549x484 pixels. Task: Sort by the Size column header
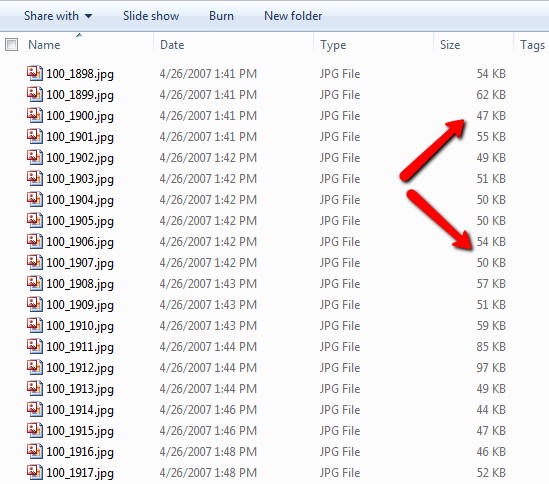tap(450, 45)
